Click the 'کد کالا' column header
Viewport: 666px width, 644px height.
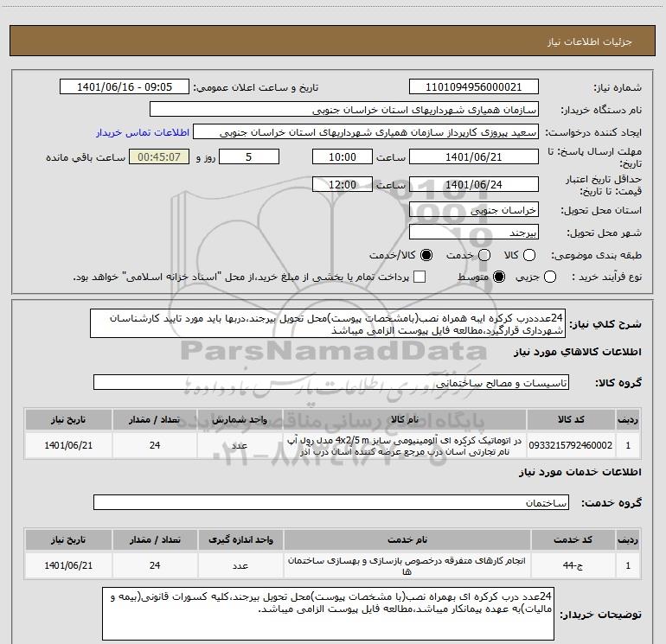[571, 419]
